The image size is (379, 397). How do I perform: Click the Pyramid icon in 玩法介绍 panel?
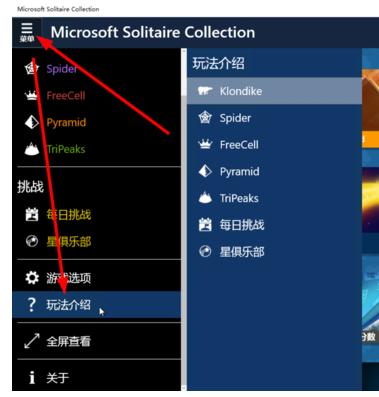click(x=205, y=171)
